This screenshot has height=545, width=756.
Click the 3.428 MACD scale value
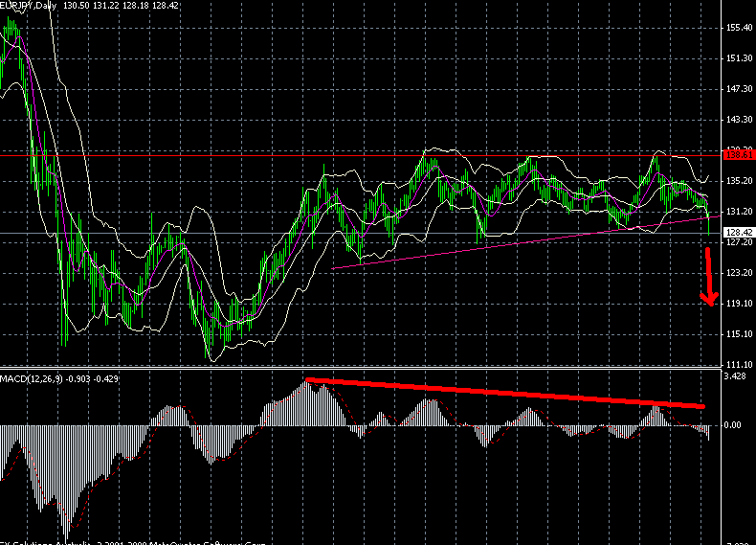tap(735, 376)
